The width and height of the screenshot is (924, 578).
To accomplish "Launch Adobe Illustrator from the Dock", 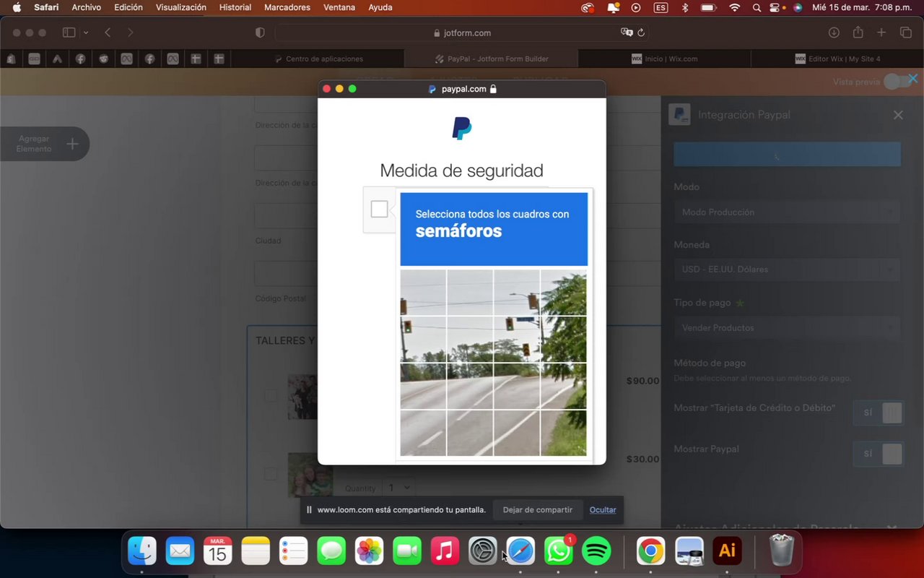I will click(727, 551).
